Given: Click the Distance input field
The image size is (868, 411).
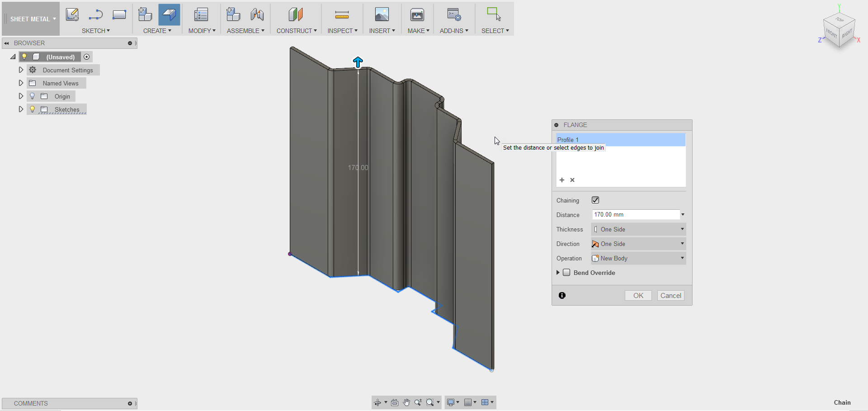Looking at the screenshot, I should 635,215.
